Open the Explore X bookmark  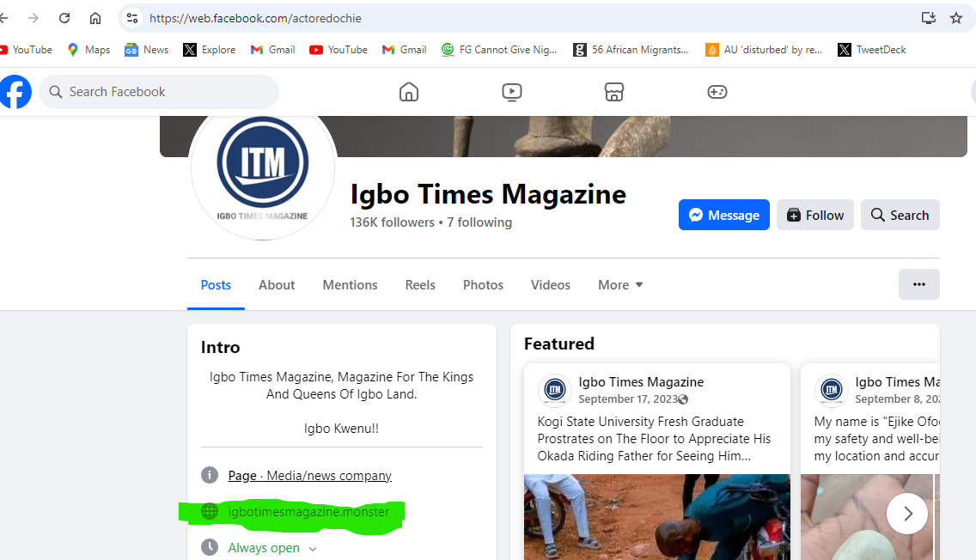[x=209, y=50]
